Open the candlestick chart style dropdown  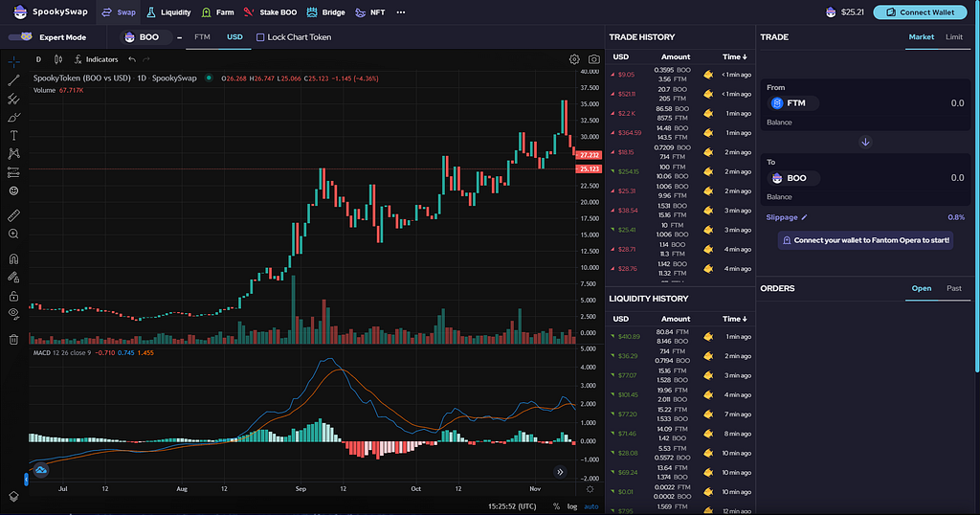pos(58,59)
